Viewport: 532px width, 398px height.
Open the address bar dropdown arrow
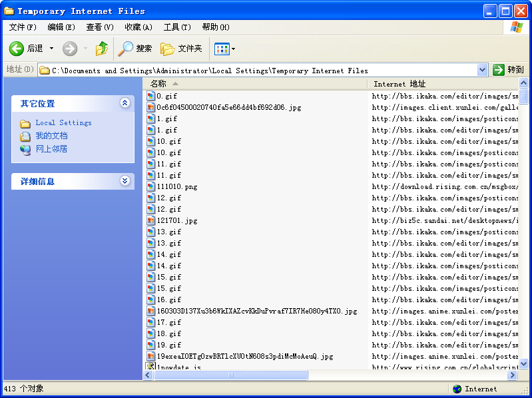482,70
